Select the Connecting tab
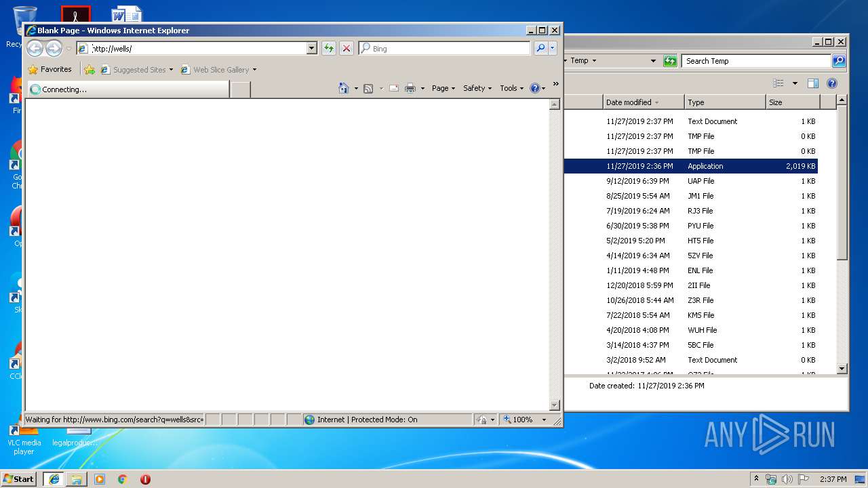Image resolution: width=868 pixels, height=488 pixels. pyautogui.click(x=128, y=89)
